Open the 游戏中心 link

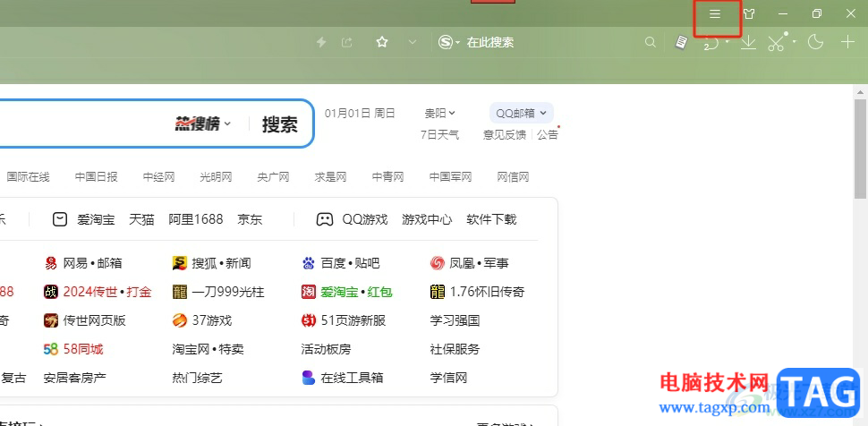pos(427,220)
